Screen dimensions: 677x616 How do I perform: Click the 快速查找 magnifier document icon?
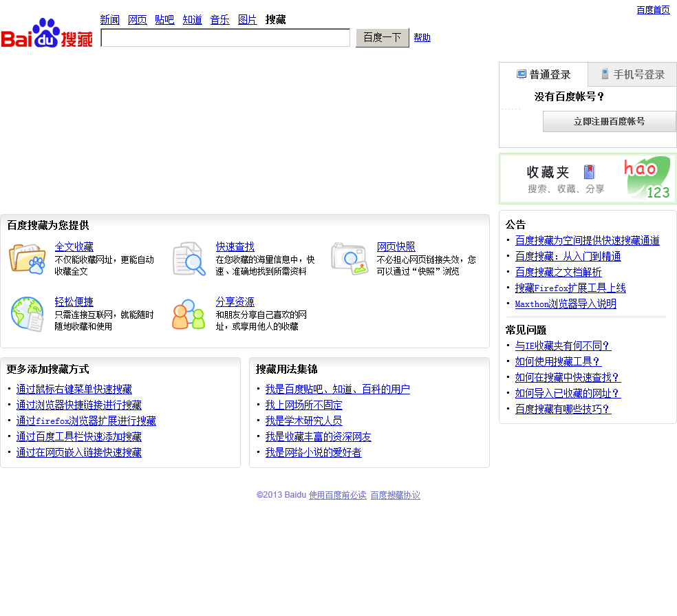pos(189,259)
